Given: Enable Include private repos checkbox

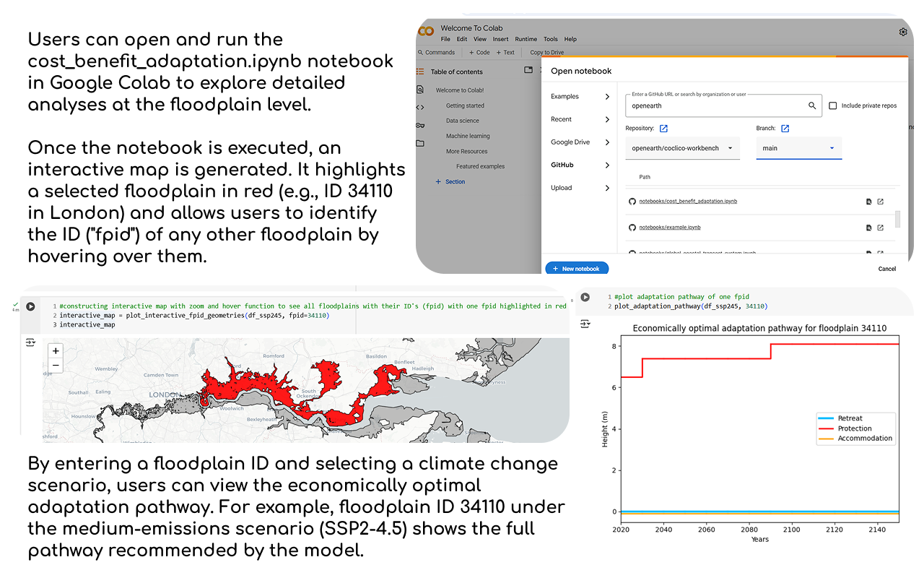Looking at the screenshot, I should pos(833,105).
